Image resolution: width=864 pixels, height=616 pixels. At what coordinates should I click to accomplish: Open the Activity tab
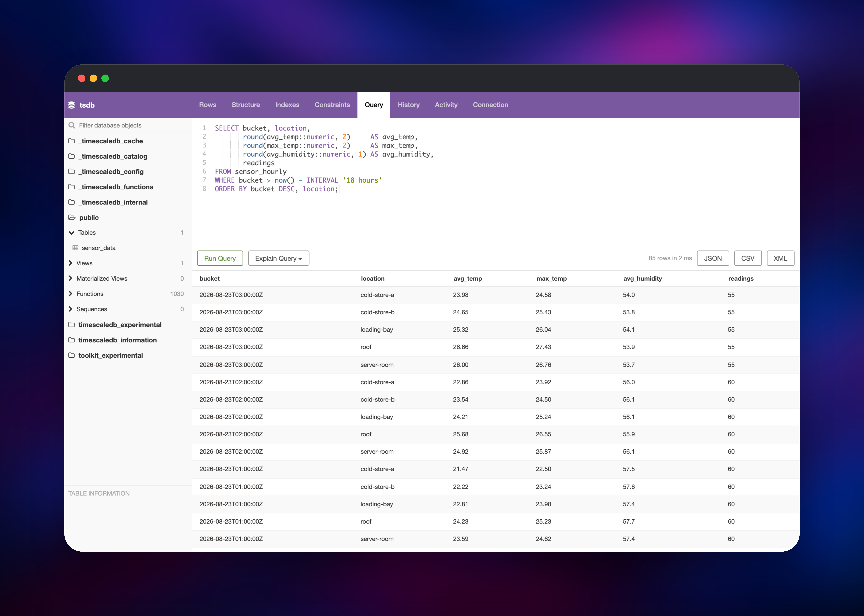point(446,105)
